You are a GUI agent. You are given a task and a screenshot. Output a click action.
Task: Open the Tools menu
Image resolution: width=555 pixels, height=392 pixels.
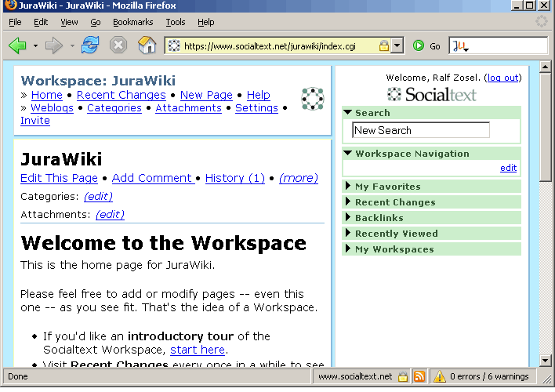coord(176,23)
